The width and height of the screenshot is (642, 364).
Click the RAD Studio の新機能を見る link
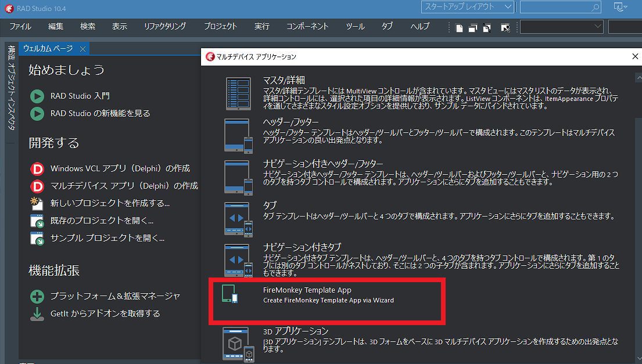[101, 113]
